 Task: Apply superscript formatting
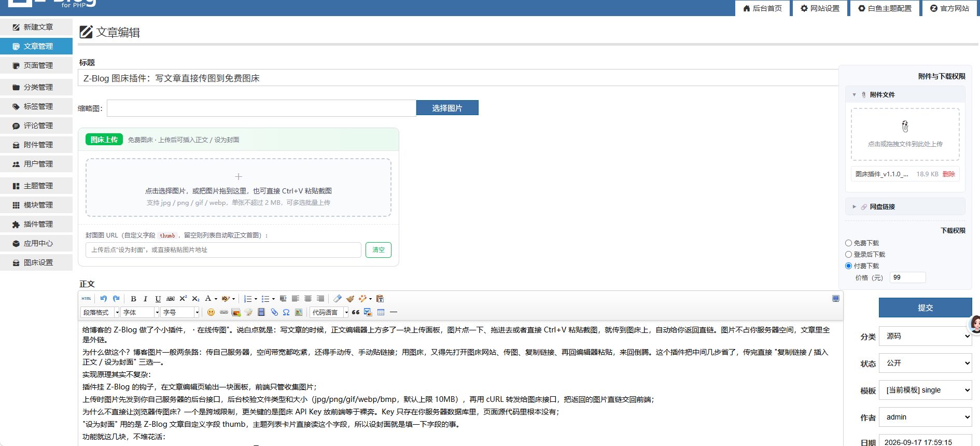[x=183, y=298]
